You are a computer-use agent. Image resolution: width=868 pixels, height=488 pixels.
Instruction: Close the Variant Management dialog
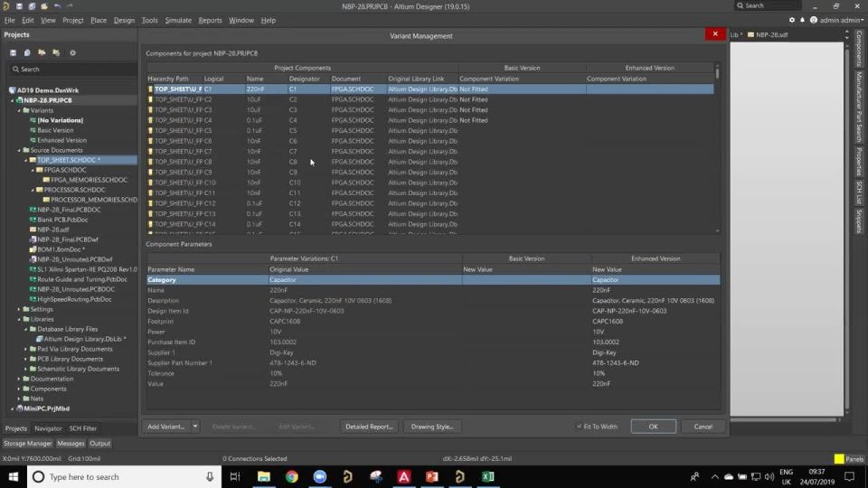(715, 33)
